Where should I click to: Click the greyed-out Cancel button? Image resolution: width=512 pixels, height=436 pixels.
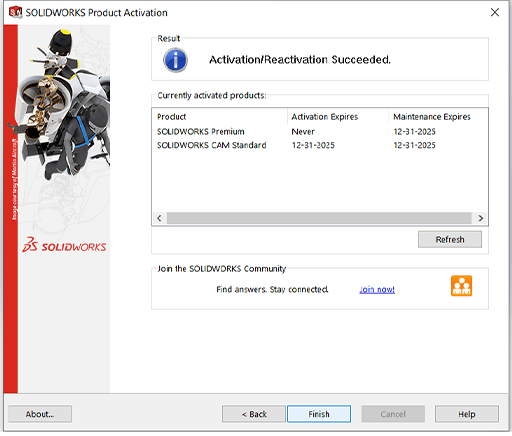point(393,414)
